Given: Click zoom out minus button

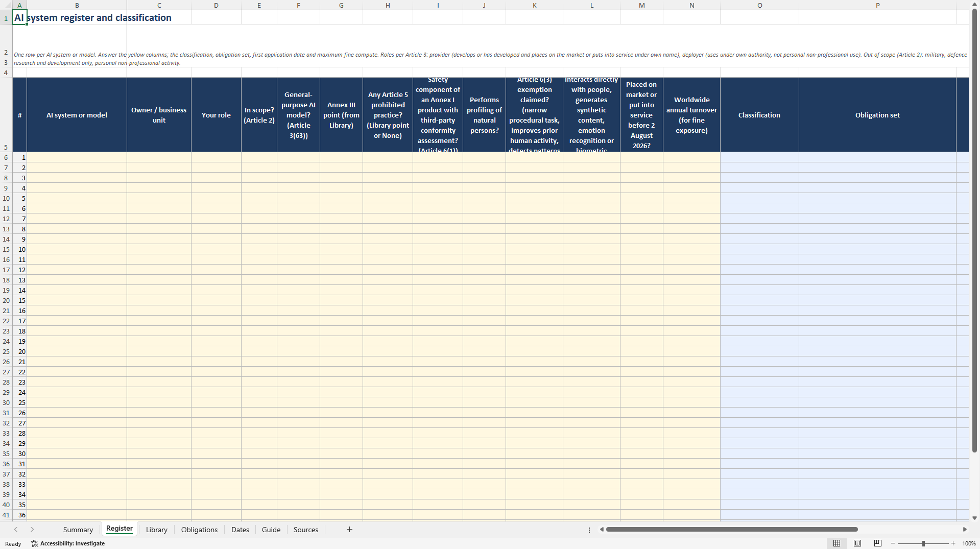Looking at the screenshot, I should click(x=893, y=543).
